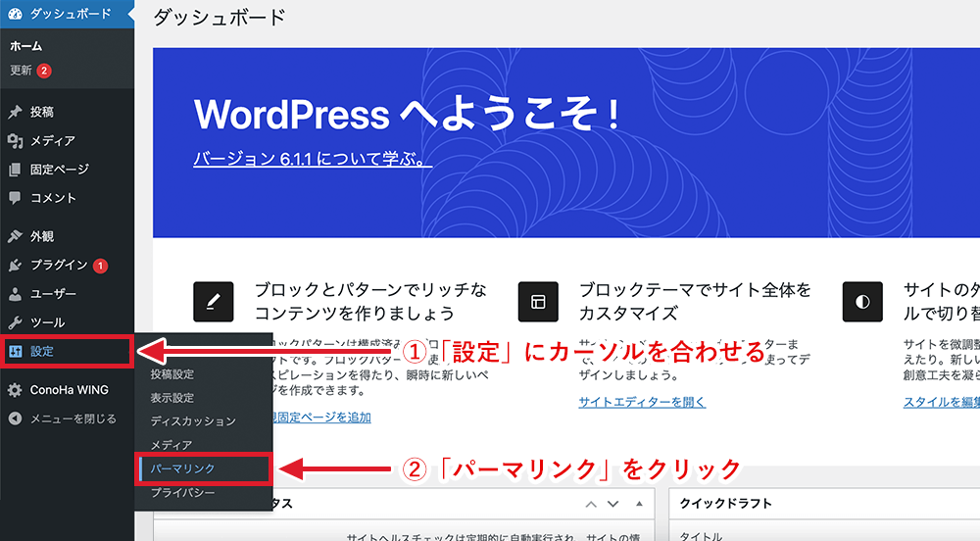980x541 pixels.
Task: Click the paintbrush icon beside 外観
Action: point(15,236)
